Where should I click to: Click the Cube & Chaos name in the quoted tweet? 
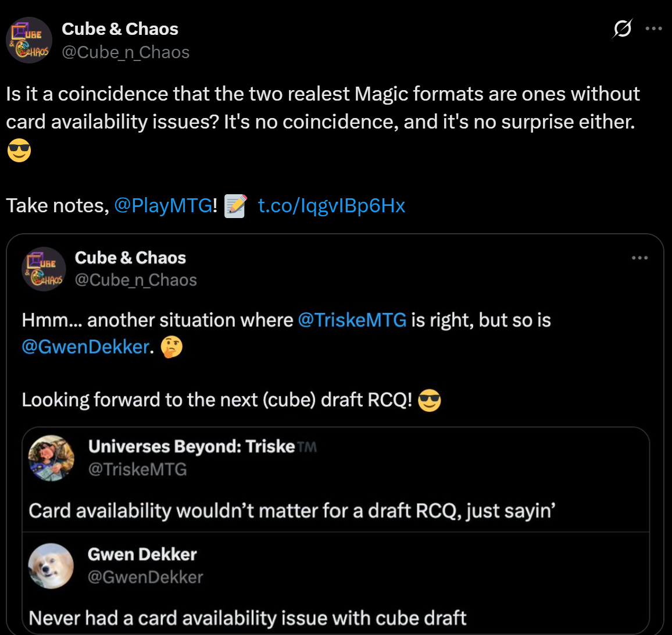(130, 258)
